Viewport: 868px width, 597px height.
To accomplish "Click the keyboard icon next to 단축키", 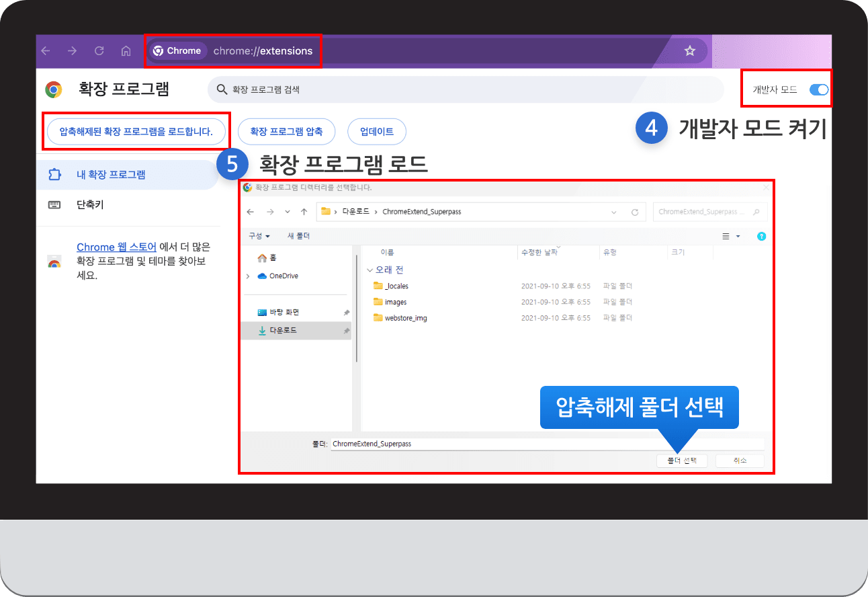I will 56,204.
